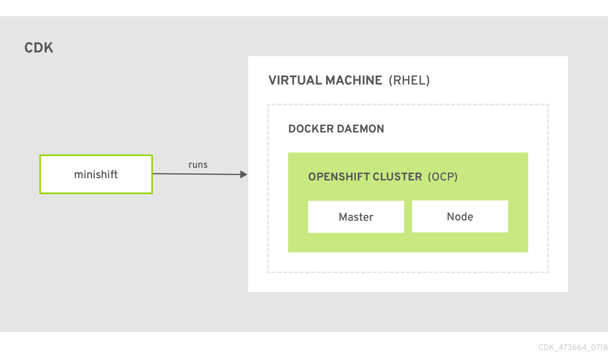Click the minishift box

pyautogui.click(x=96, y=174)
